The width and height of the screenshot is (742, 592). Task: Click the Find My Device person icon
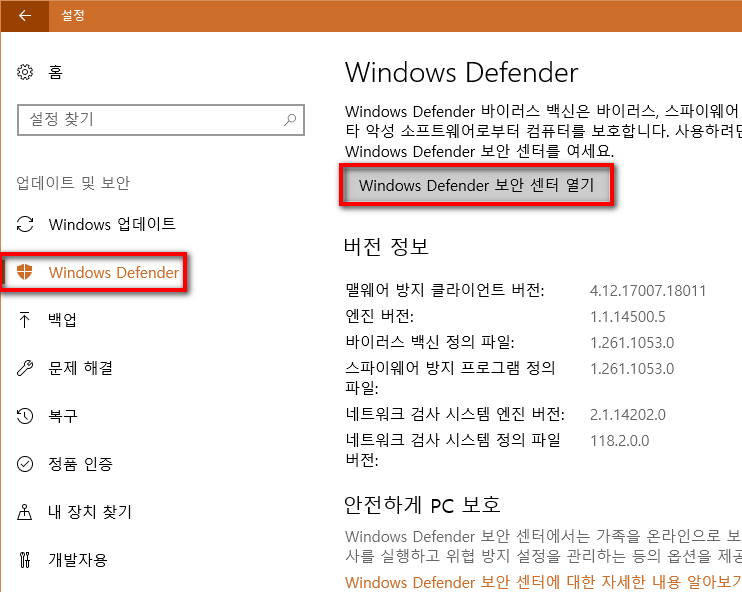[25, 512]
